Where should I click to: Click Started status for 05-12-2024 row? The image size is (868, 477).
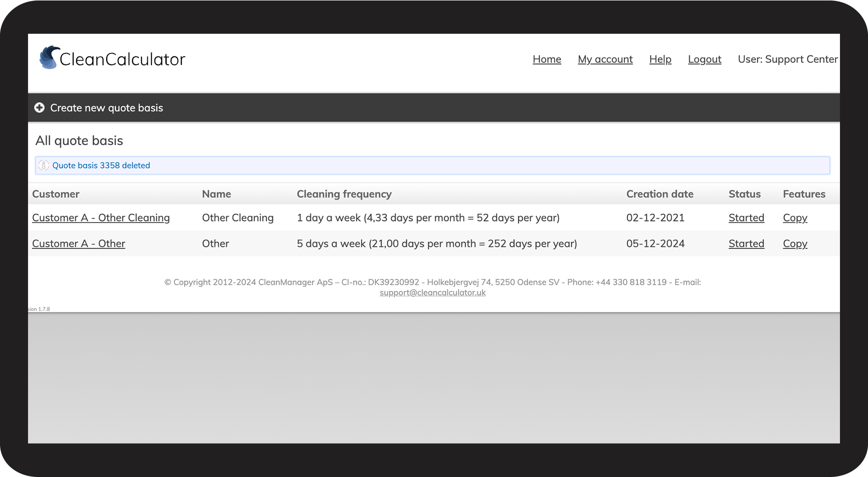pos(746,244)
